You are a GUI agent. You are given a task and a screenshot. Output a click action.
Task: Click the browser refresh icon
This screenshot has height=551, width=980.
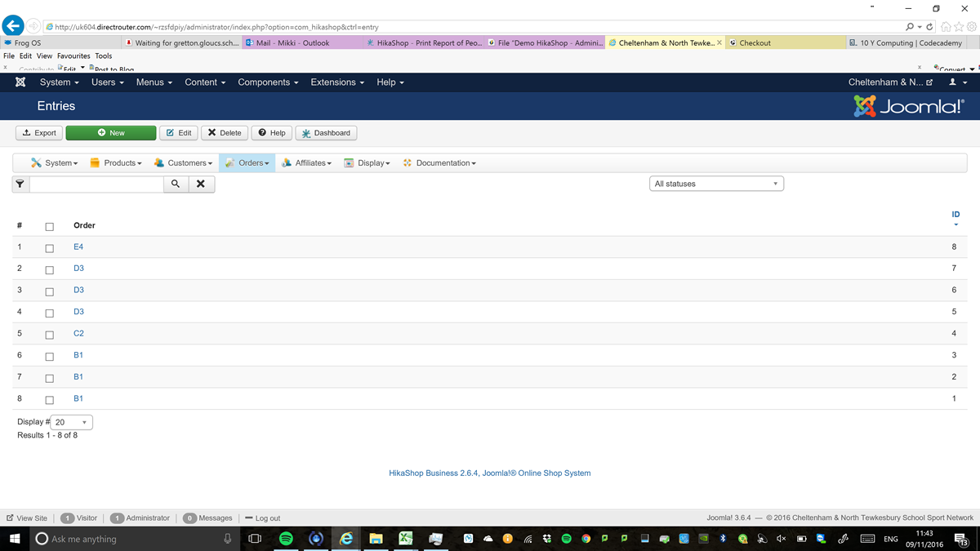click(929, 27)
